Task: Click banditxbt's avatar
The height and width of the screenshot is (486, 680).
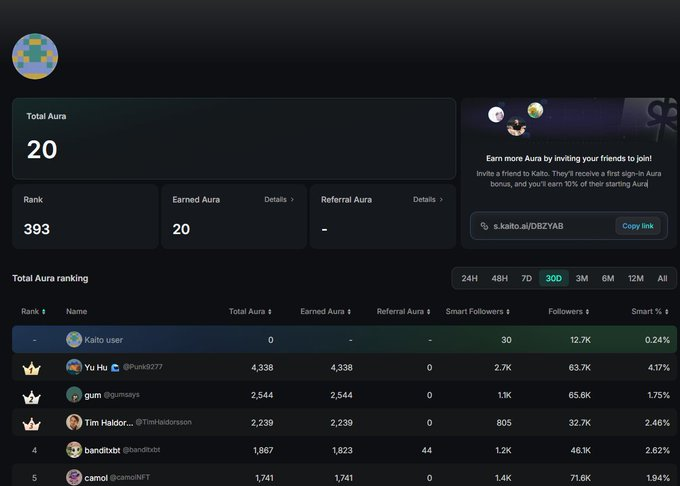Action: pyautogui.click(x=74, y=450)
